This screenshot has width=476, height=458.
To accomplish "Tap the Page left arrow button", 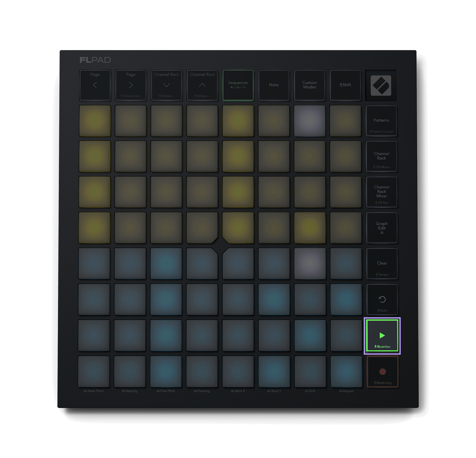I will click(95, 85).
